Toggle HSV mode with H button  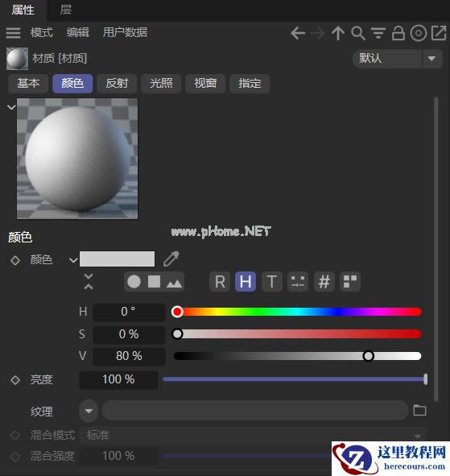[x=246, y=282]
